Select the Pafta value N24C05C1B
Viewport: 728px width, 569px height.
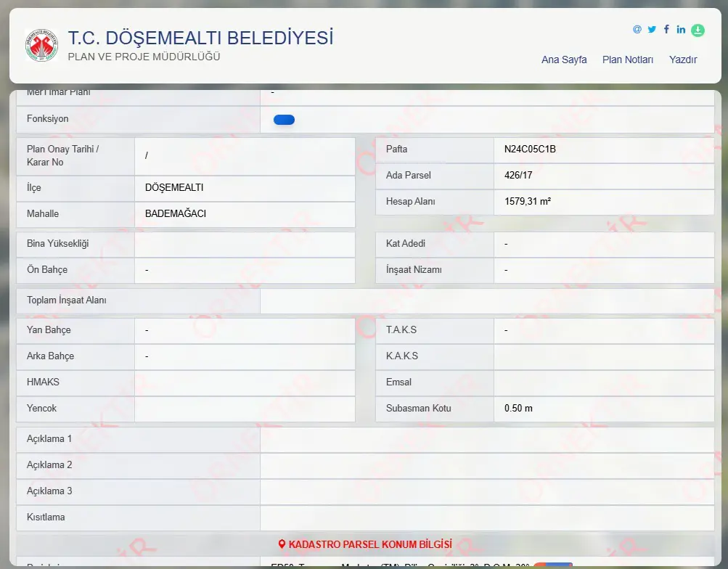[x=530, y=149]
